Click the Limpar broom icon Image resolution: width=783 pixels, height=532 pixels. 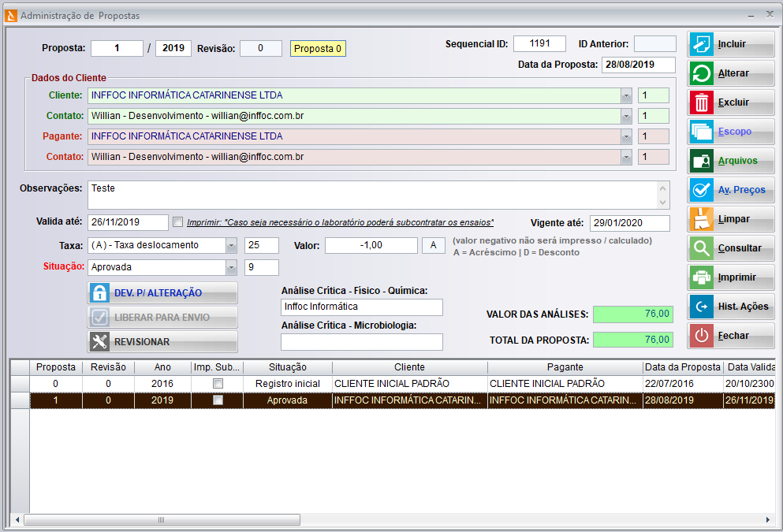[701, 220]
